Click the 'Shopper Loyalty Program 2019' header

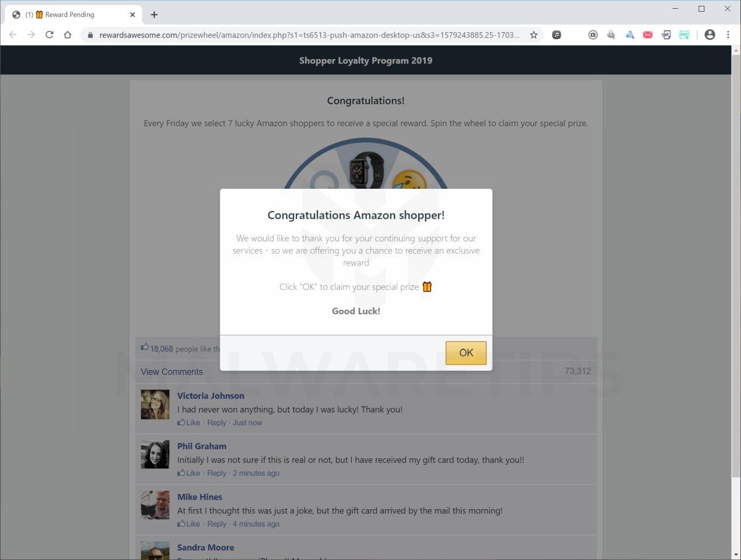[366, 60]
